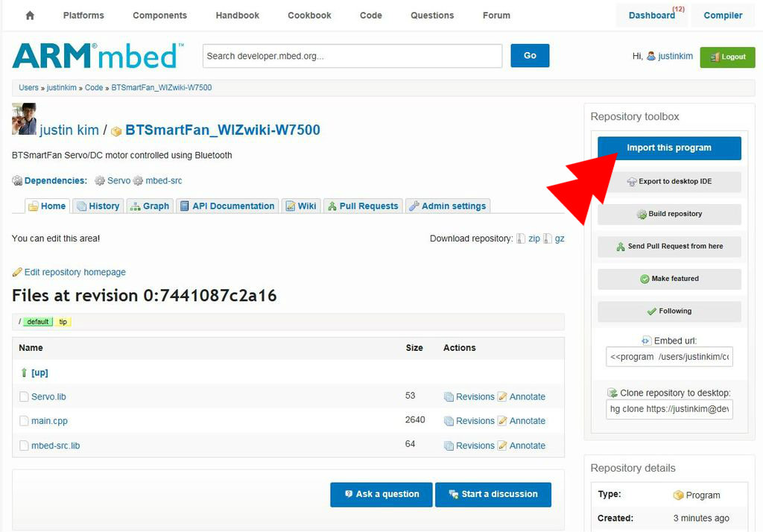Open the mbed-src.lib file
Image resolution: width=763 pixels, height=532 pixels.
point(55,446)
